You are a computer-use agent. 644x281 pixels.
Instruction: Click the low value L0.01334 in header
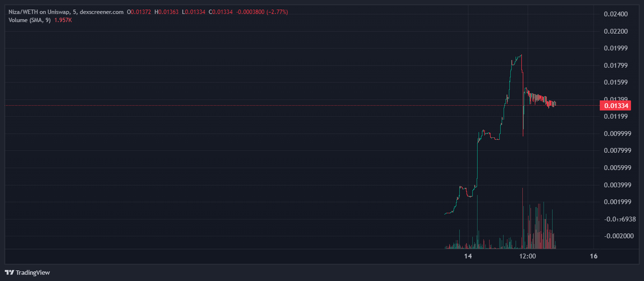pos(193,12)
